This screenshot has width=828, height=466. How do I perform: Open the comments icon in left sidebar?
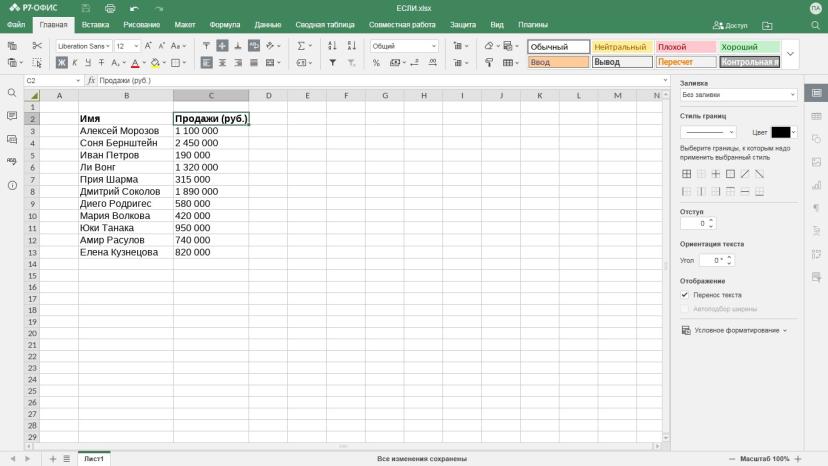point(12,116)
